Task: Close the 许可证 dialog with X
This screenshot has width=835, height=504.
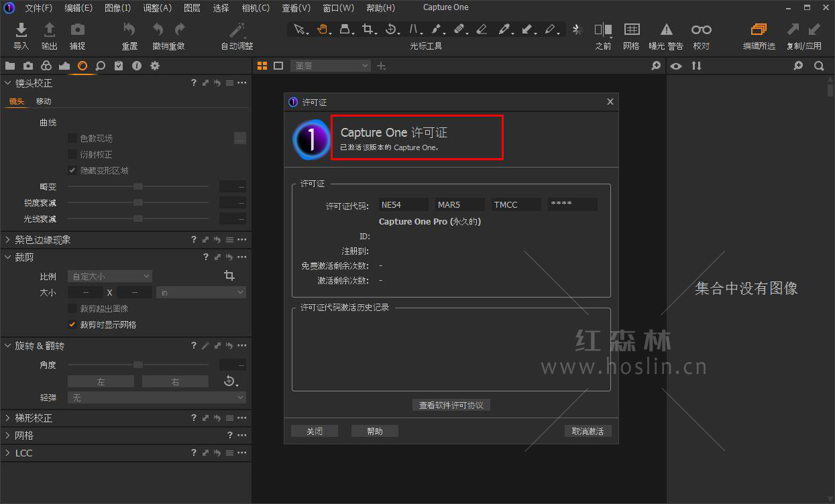Action: [x=610, y=102]
